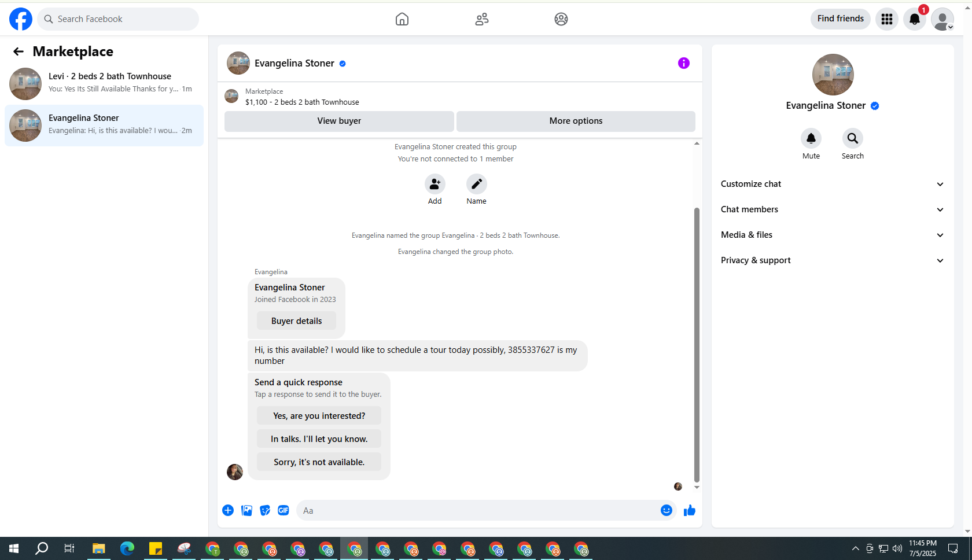Expand the Media & files section

point(833,235)
